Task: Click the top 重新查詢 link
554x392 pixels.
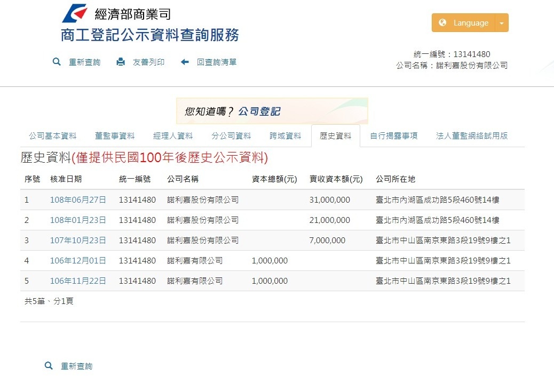Action: (x=84, y=62)
